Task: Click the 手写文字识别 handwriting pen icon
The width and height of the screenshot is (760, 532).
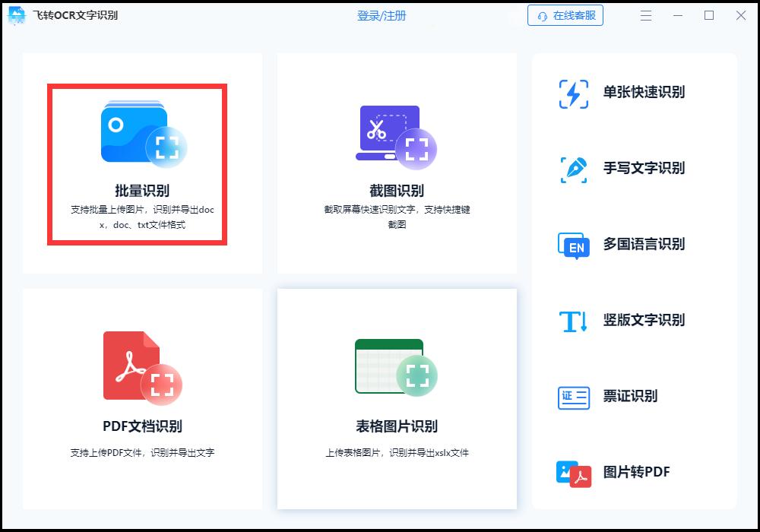Action: click(572, 169)
